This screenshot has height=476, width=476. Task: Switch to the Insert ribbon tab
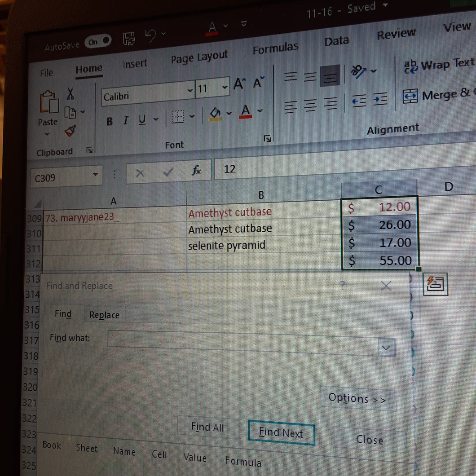(x=135, y=63)
